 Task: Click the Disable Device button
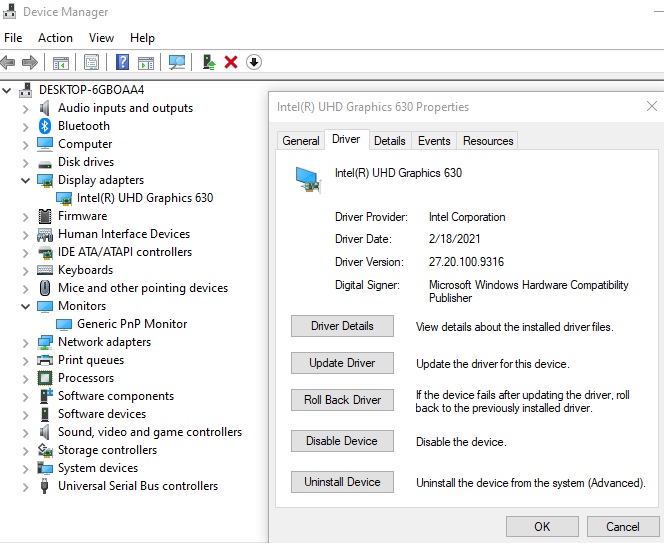click(342, 441)
